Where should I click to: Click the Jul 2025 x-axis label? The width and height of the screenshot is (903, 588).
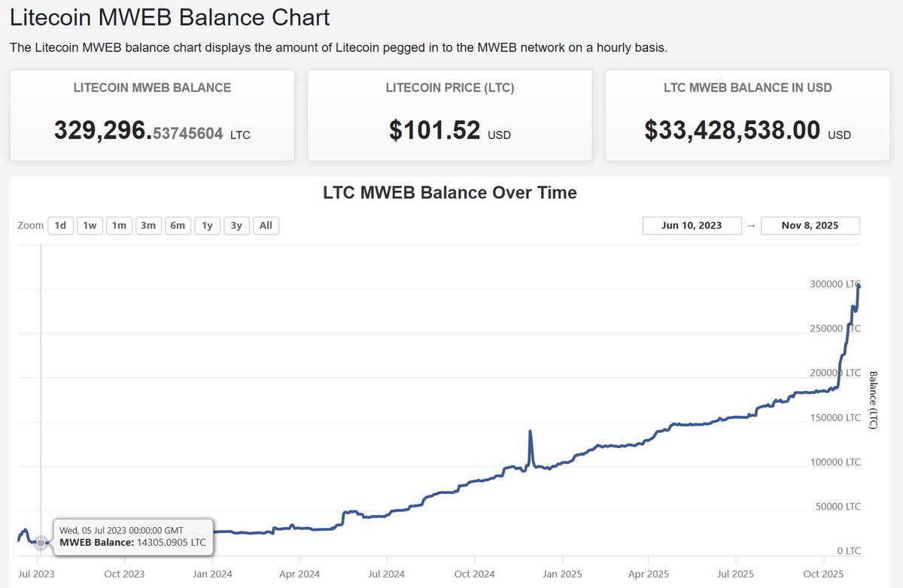click(x=735, y=572)
